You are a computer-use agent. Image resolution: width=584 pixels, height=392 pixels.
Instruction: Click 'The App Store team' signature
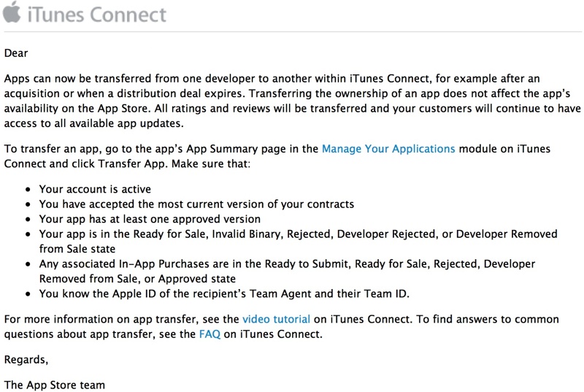point(54,385)
